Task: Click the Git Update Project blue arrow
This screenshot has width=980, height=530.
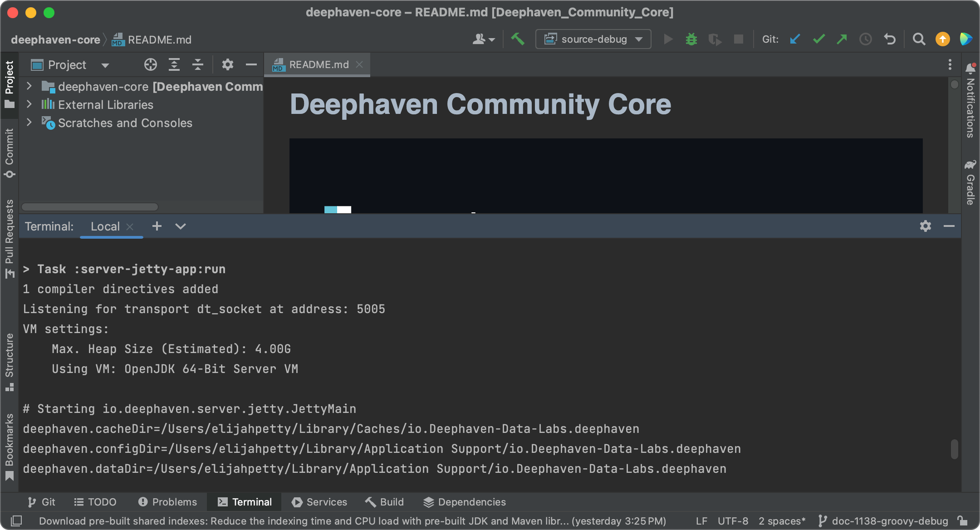Action: [x=795, y=39]
